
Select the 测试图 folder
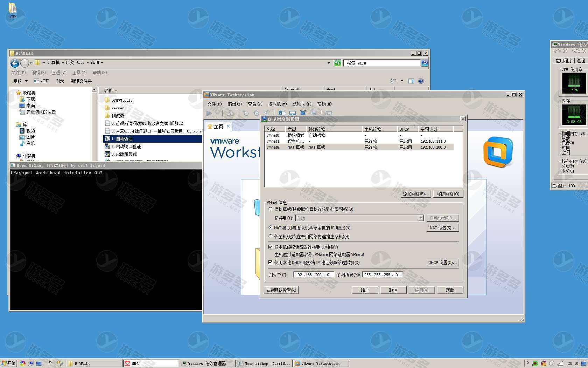tap(114, 116)
